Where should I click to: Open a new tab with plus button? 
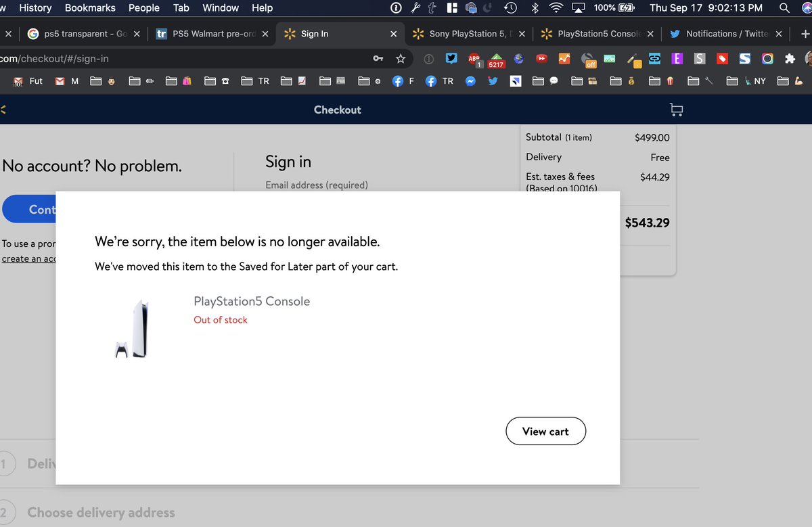[805, 34]
